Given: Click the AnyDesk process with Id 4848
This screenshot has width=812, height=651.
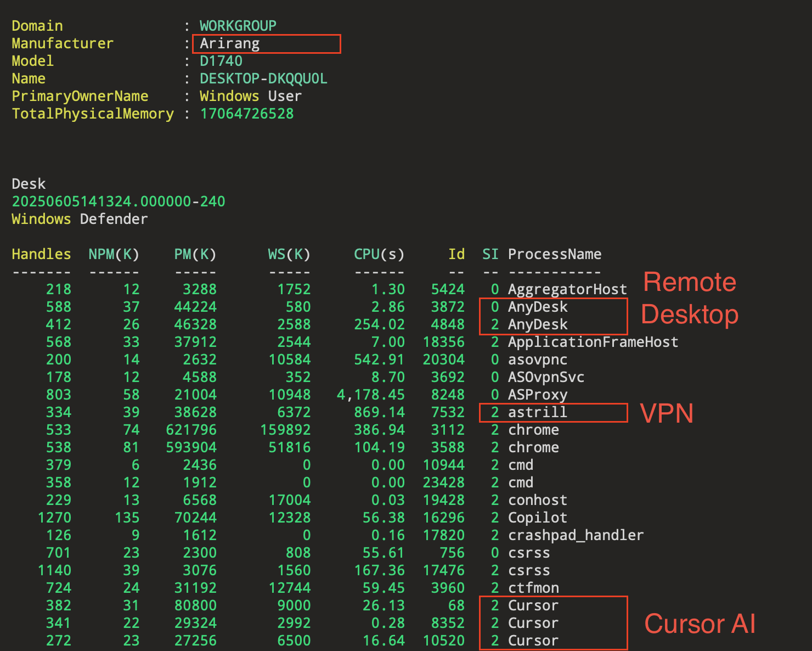Looking at the screenshot, I should pyautogui.click(x=538, y=324).
